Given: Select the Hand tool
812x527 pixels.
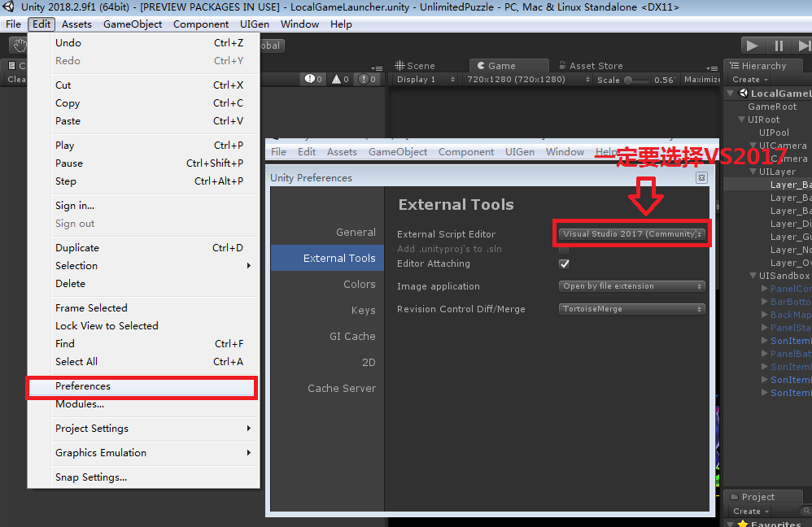Looking at the screenshot, I should tap(18, 46).
